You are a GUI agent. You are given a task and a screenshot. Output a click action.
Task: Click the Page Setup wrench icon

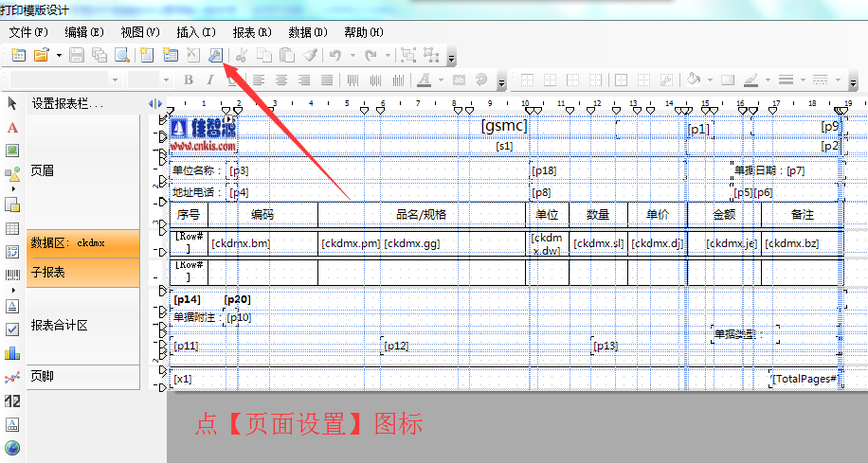point(215,56)
